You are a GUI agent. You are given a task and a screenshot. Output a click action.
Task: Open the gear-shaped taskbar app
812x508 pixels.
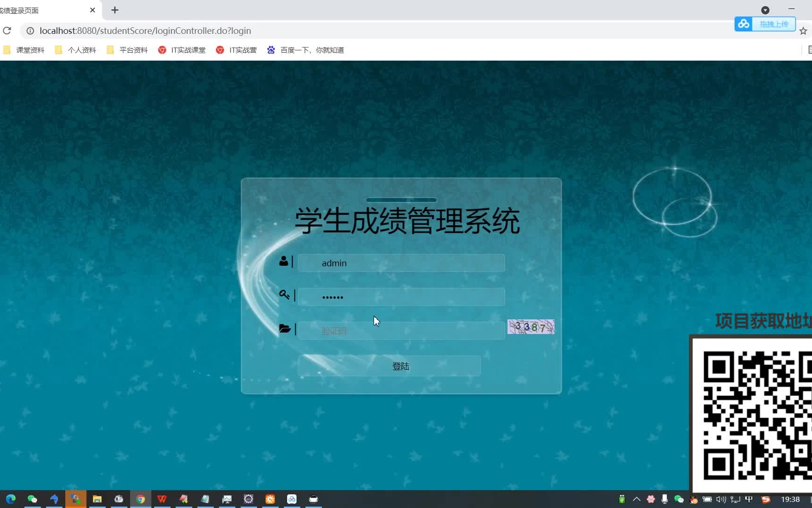pos(249,499)
